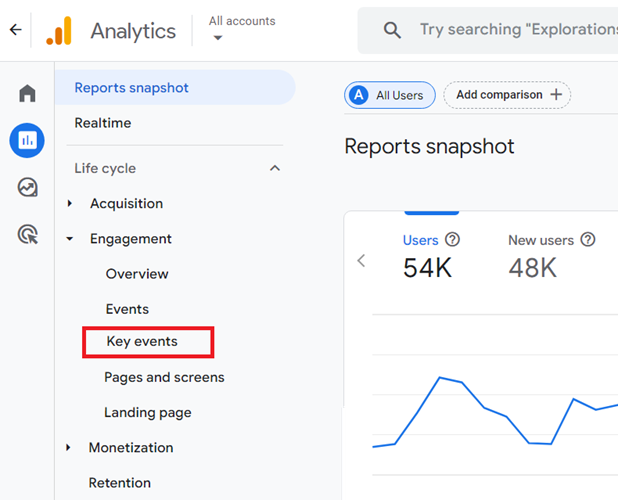Click the search magnifier icon
618x500 pixels.
392,30
